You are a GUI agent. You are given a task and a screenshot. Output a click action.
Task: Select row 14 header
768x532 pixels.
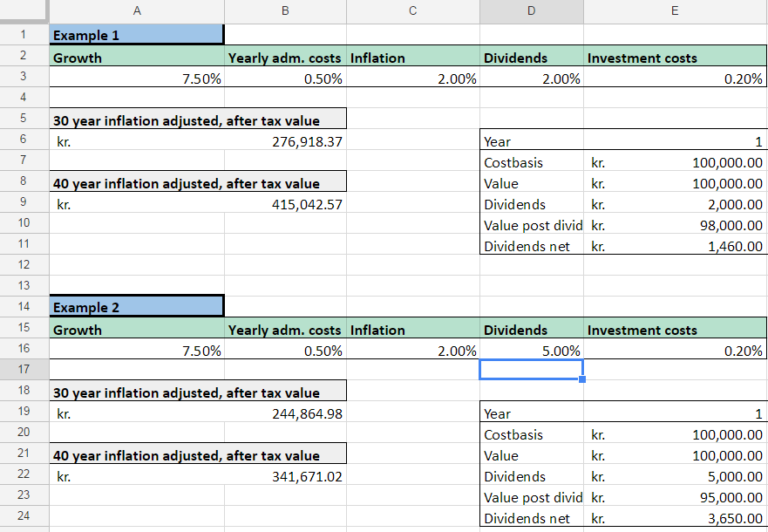click(x=23, y=307)
